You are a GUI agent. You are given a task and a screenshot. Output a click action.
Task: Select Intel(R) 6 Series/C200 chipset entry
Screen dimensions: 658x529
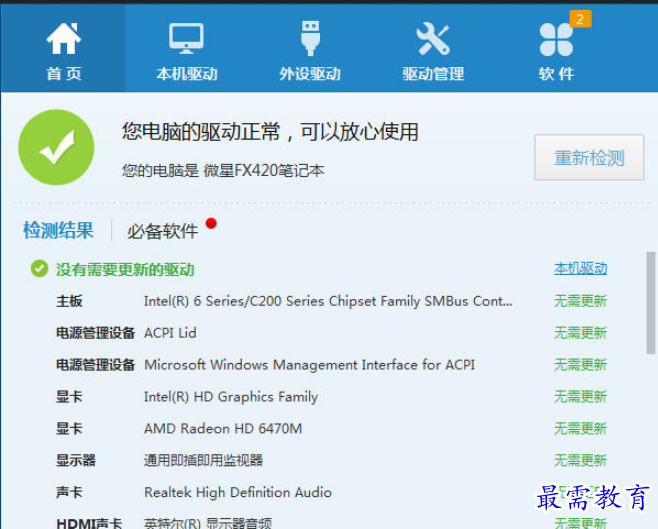(x=328, y=301)
